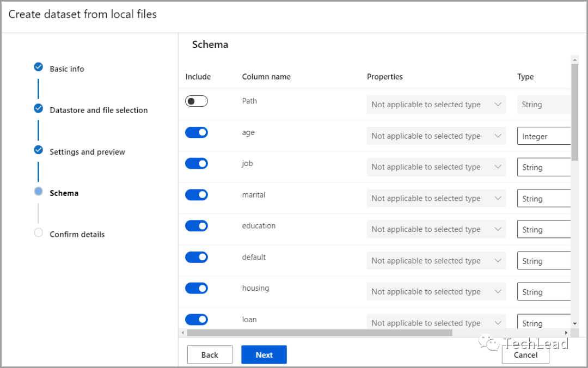Click the Next button
Image resolution: width=588 pixels, height=368 pixels.
(264, 354)
